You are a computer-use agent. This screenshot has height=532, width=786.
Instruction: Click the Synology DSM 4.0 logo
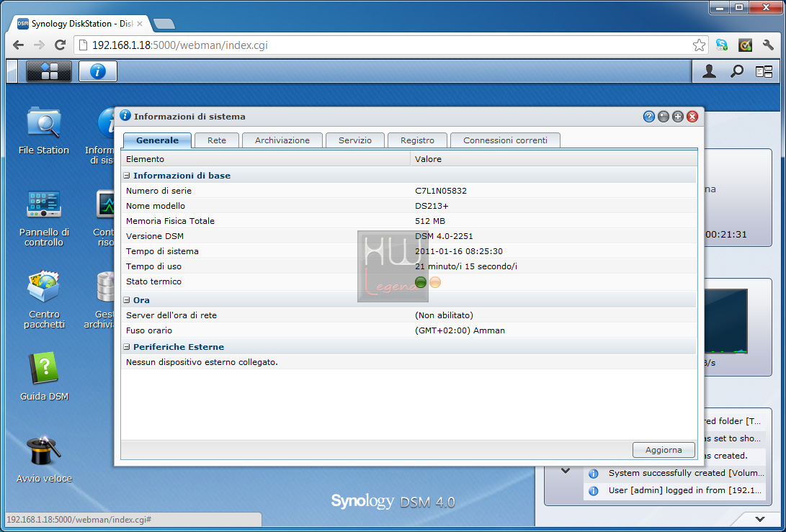point(393,502)
